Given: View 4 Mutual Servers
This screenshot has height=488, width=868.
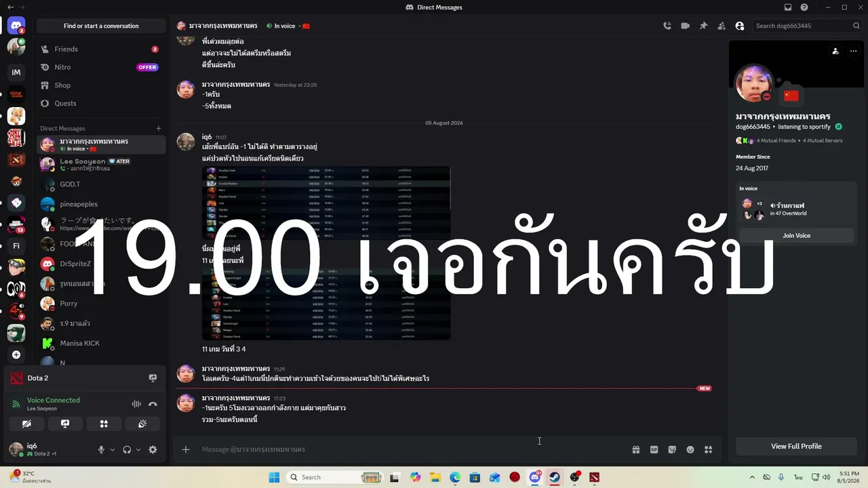Looking at the screenshot, I should click(824, 140).
